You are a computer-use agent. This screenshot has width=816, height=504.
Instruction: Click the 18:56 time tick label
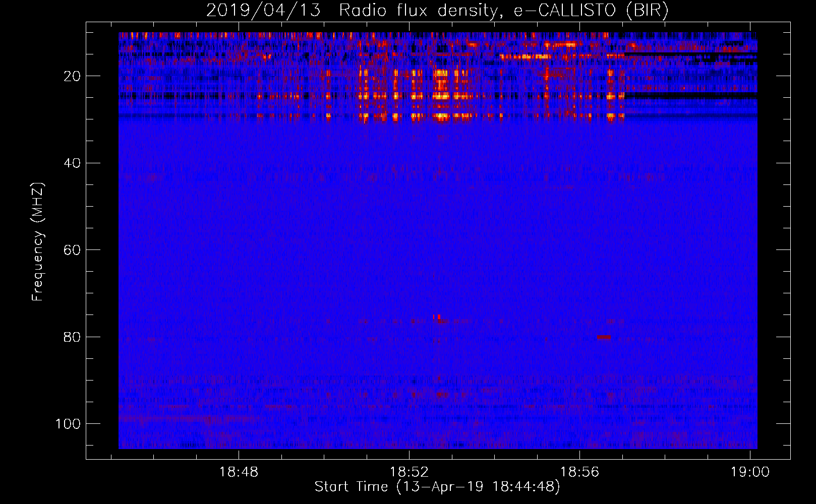point(580,472)
